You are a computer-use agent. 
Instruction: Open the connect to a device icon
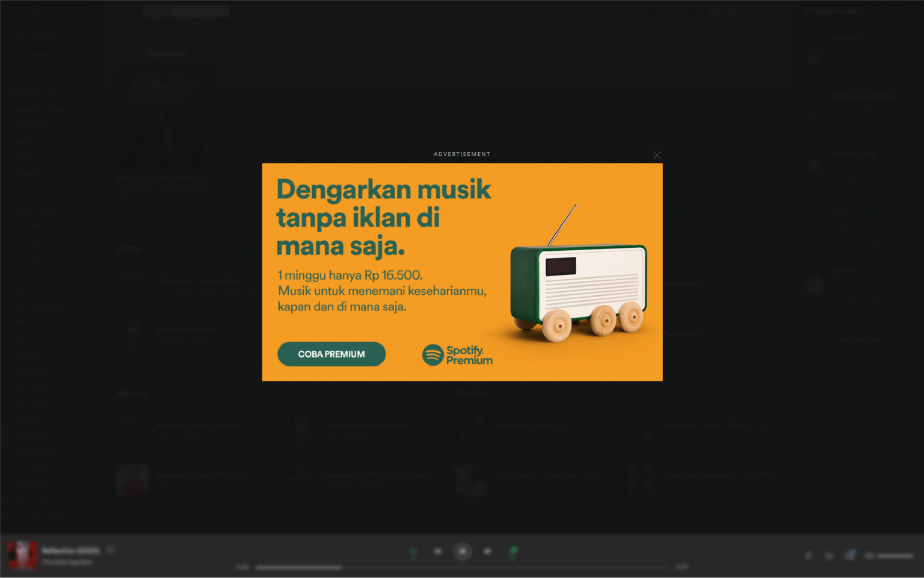pos(849,555)
